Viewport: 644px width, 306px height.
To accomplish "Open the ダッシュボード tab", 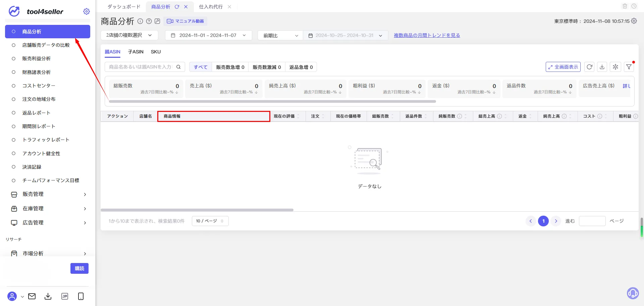I will 124,7.
